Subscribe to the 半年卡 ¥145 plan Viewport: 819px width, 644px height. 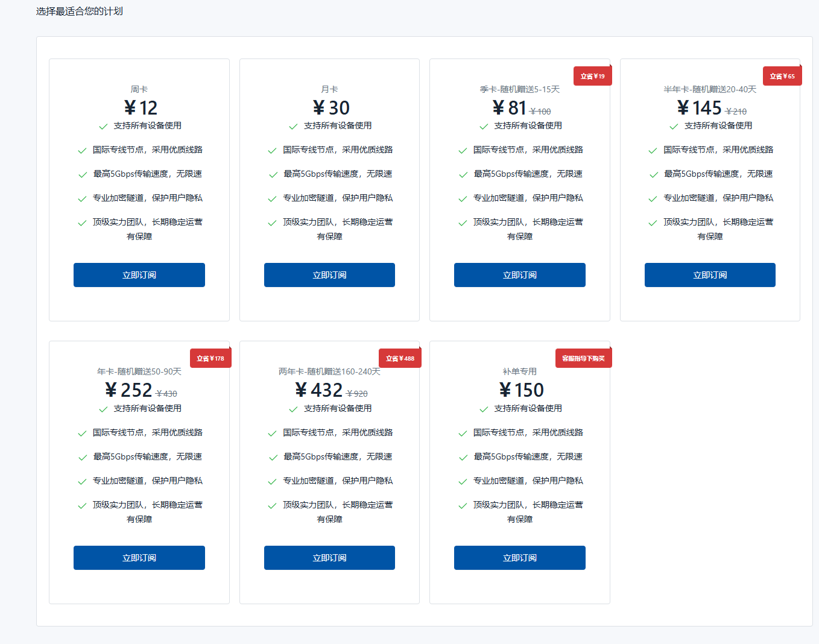[710, 275]
